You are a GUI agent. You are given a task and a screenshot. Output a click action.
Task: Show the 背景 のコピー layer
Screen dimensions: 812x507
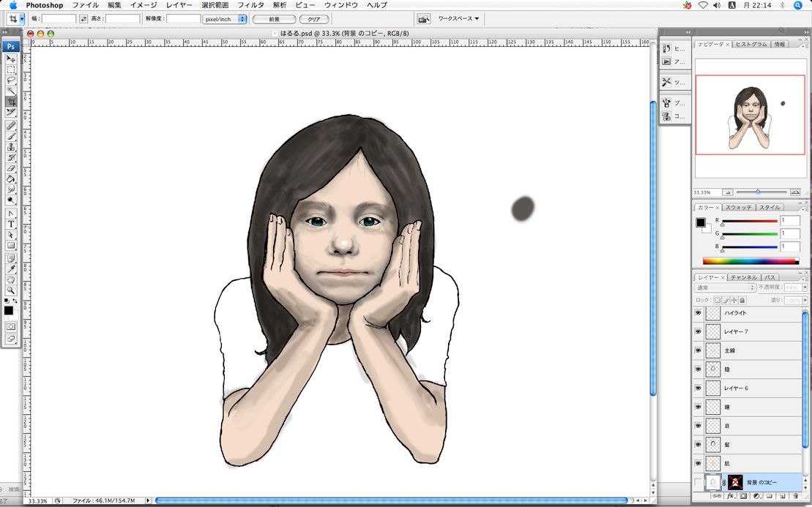click(698, 482)
